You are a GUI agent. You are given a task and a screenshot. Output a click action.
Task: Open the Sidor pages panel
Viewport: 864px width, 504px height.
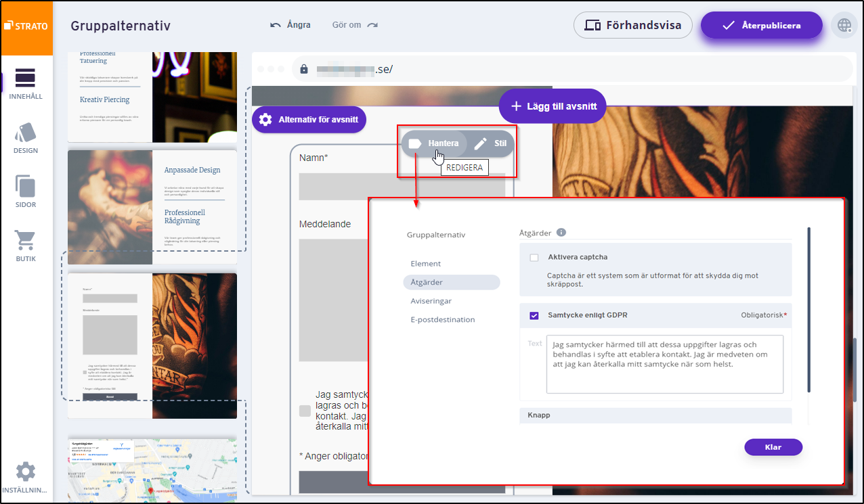point(26,191)
